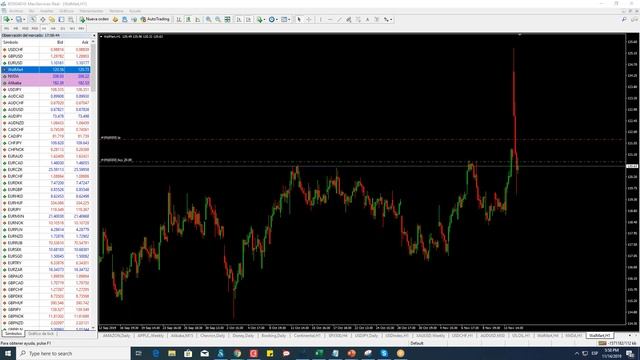Click the Nueva orden button
This screenshot has width=640, height=360.
(x=94, y=19)
